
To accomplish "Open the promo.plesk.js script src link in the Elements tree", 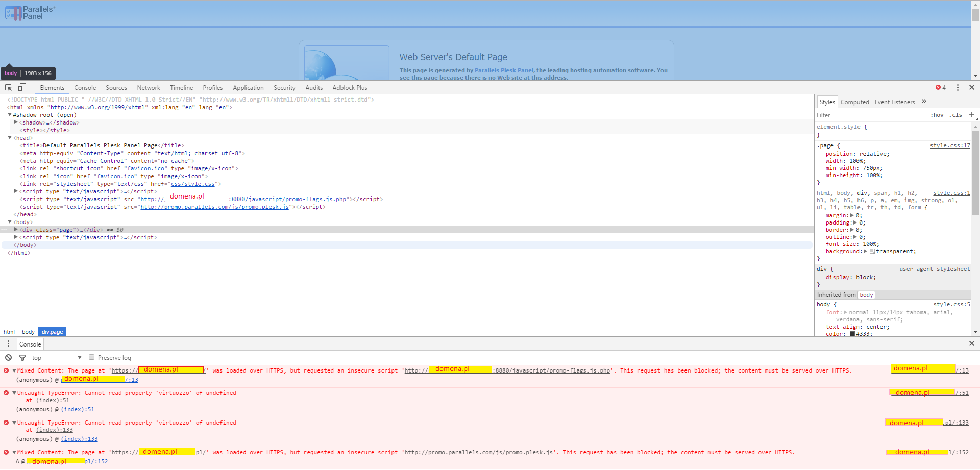I will tap(215, 207).
